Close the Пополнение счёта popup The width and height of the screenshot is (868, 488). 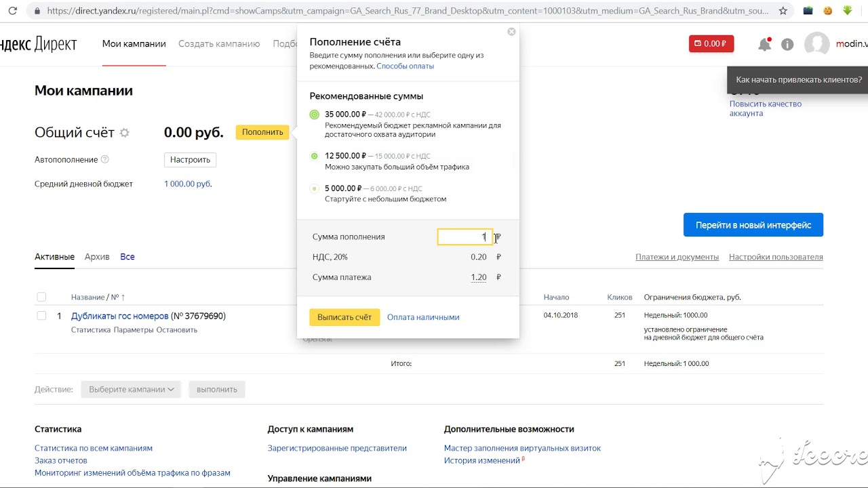coord(511,32)
